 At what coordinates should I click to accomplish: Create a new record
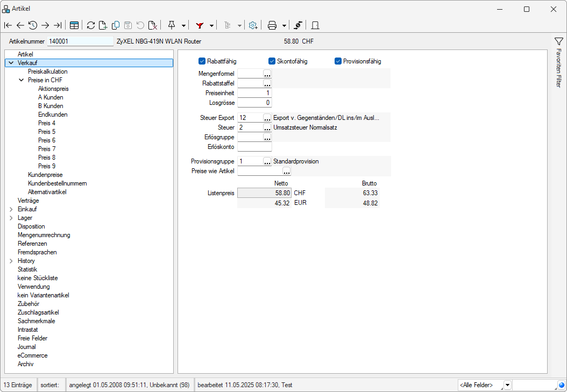103,25
